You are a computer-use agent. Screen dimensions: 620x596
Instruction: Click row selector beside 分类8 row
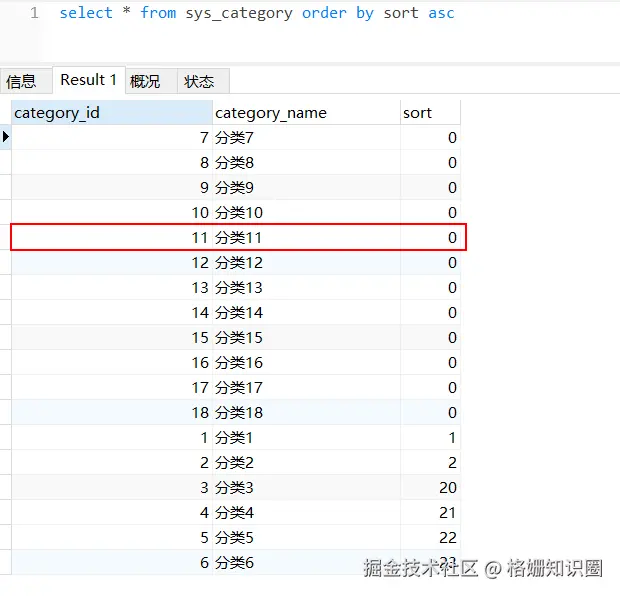point(6,163)
